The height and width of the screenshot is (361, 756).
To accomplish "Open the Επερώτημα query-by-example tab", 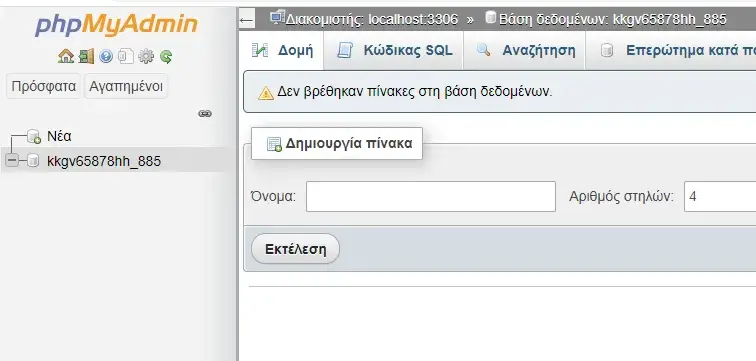I will point(671,51).
